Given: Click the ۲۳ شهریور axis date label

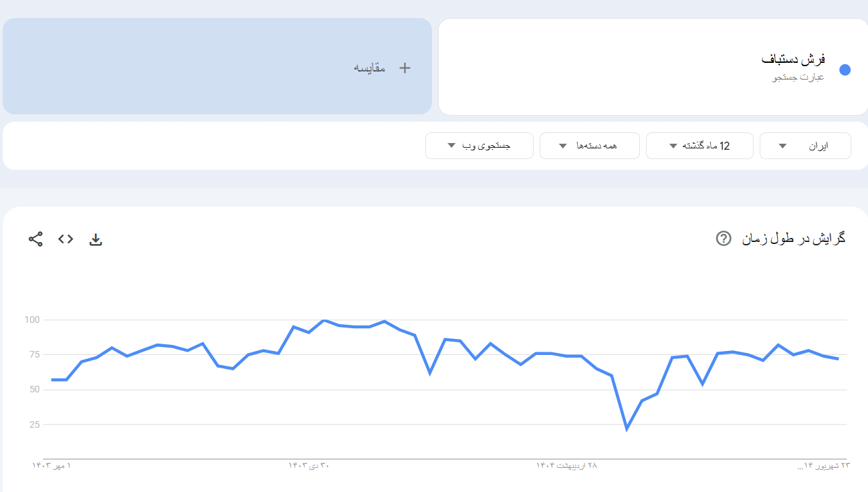Looking at the screenshot, I should 823,465.
